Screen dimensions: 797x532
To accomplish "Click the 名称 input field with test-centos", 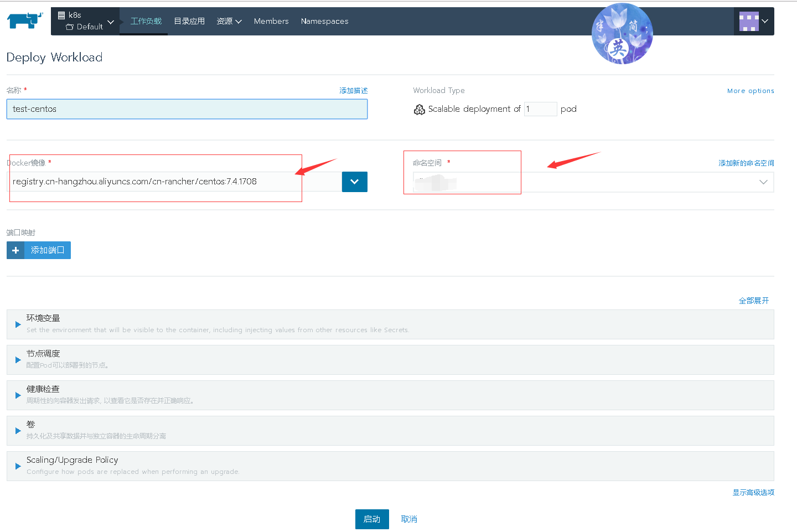I will click(187, 109).
